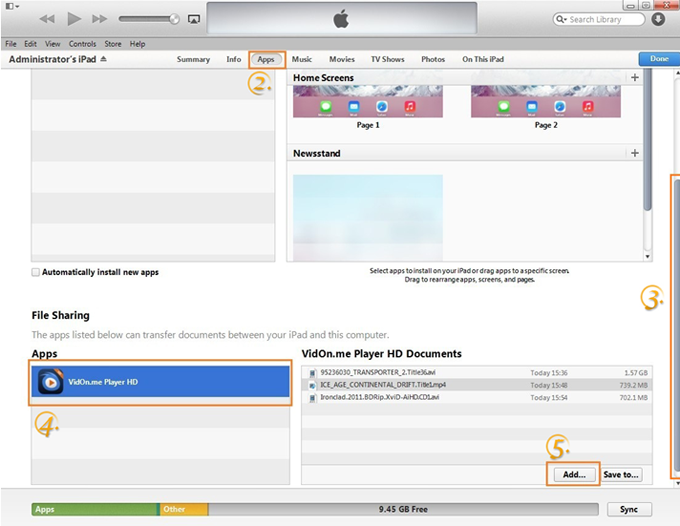
Task: Click the main scrollbar down arrow
Action: coord(677,483)
